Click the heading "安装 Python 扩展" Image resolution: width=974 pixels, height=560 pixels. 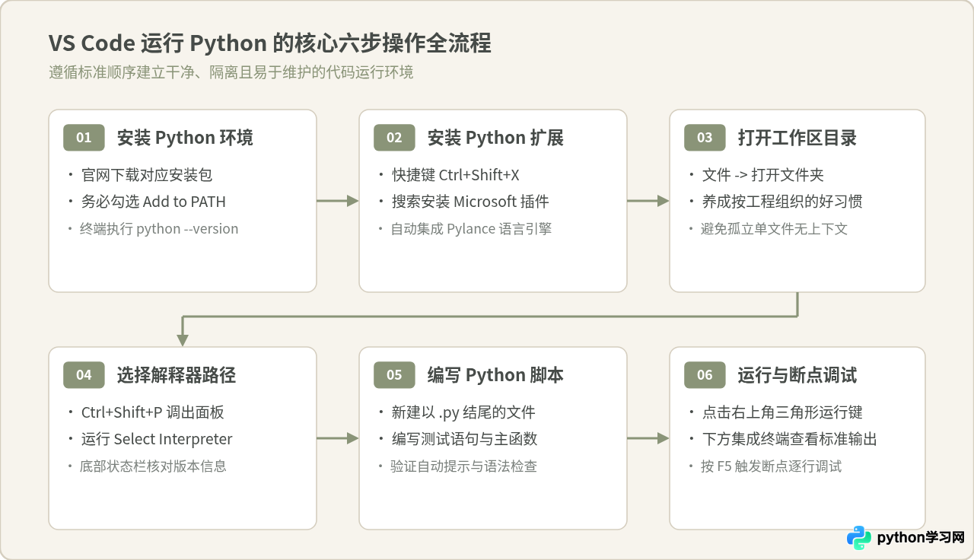pyautogui.click(x=495, y=138)
